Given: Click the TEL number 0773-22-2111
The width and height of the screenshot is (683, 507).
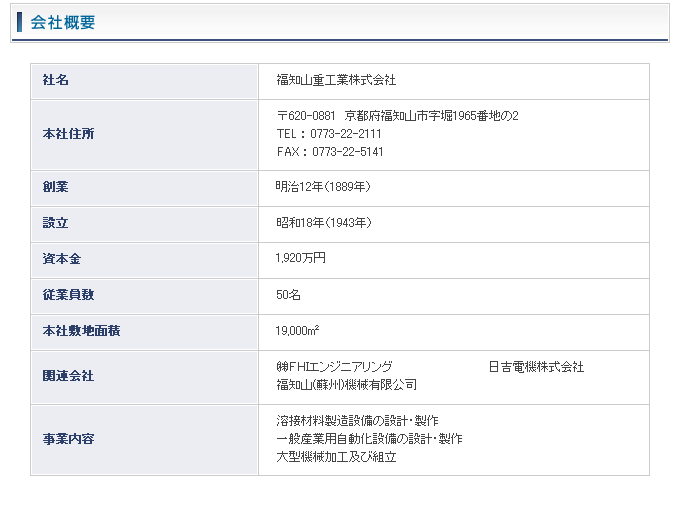Looking at the screenshot, I should click(345, 134).
